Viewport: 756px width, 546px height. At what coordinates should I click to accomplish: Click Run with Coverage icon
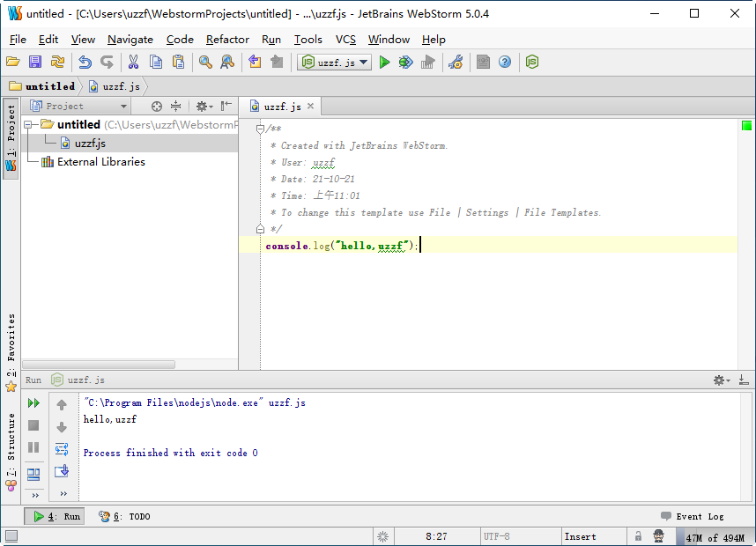point(427,63)
